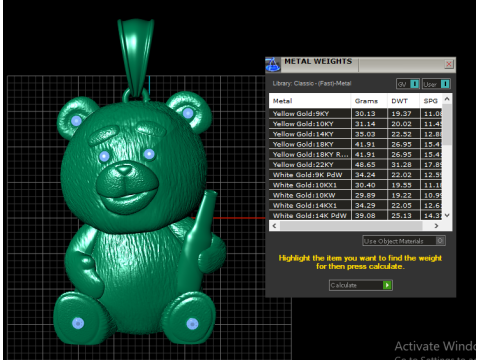
Task: Select the White Gold:10KW row
Action: point(355,195)
